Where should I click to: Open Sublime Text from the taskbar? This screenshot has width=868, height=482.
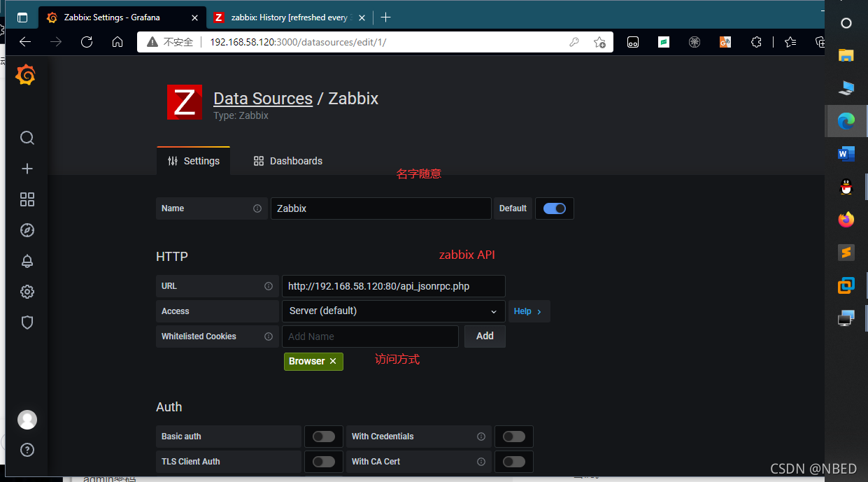tap(846, 253)
